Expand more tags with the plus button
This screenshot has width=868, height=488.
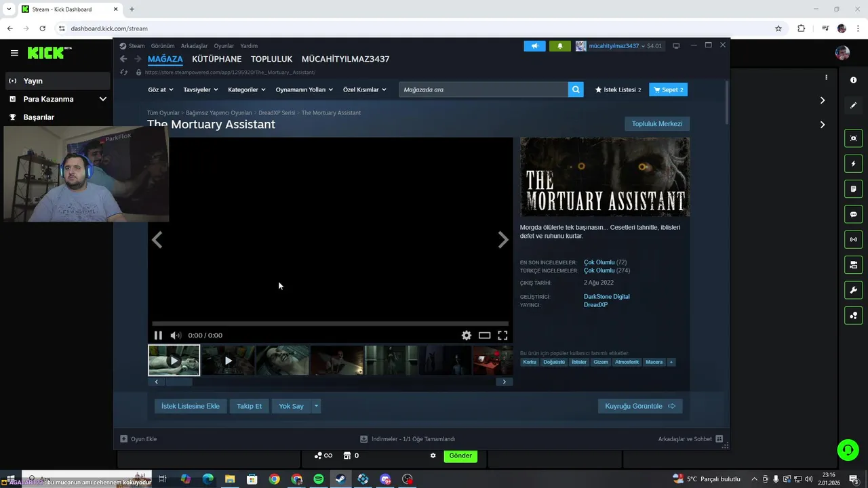671,362
